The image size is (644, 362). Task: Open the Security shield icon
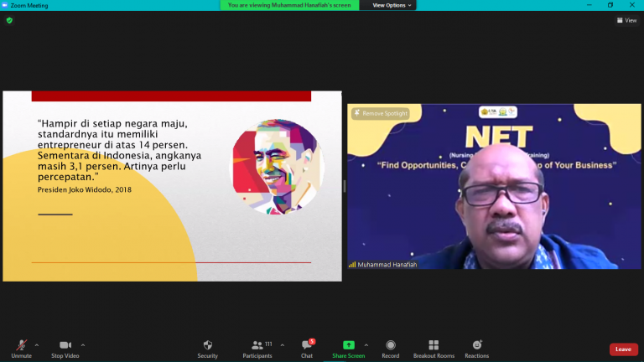click(x=207, y=345)
